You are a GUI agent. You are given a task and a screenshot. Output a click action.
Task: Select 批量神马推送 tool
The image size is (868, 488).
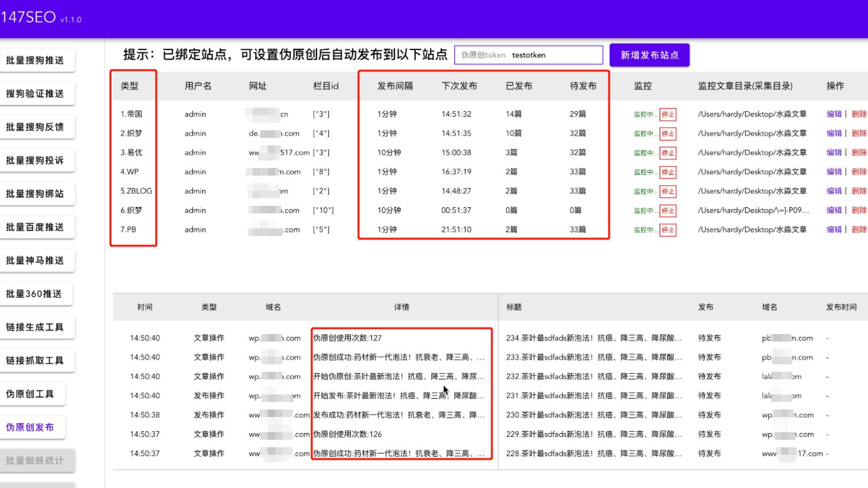point(38,260)
